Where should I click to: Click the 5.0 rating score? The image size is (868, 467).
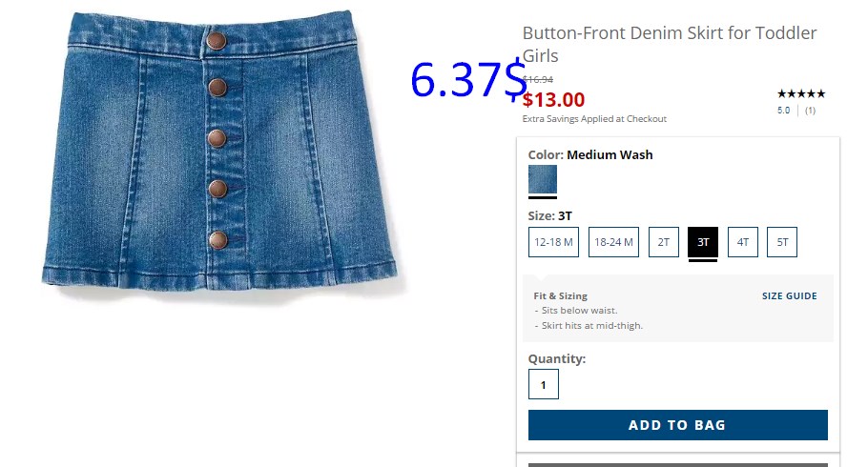click(783, 111)
